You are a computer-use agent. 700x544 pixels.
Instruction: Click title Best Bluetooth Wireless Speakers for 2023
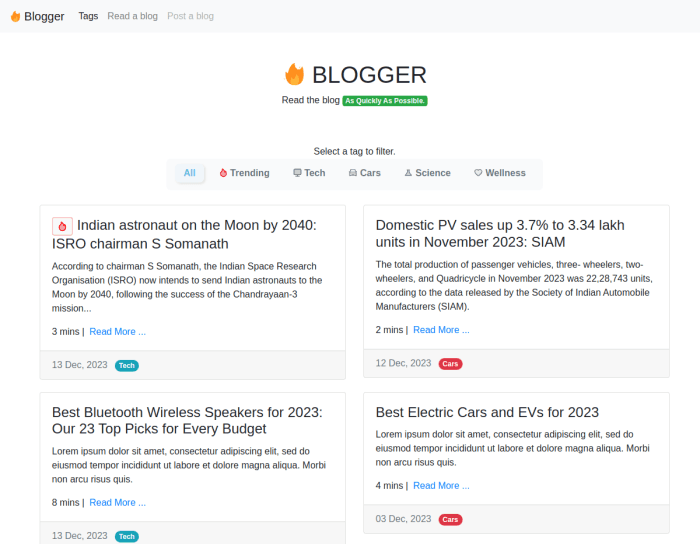(187, 420)
